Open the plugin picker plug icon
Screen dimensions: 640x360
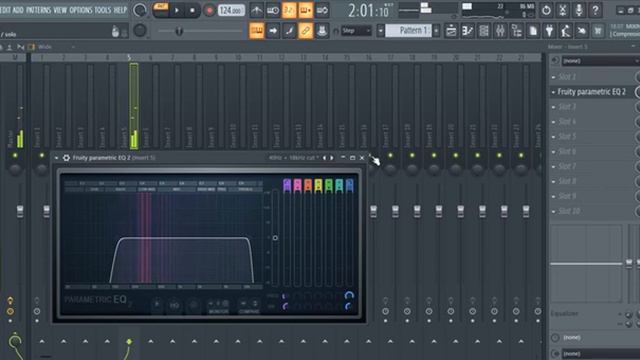pos(549,31)
